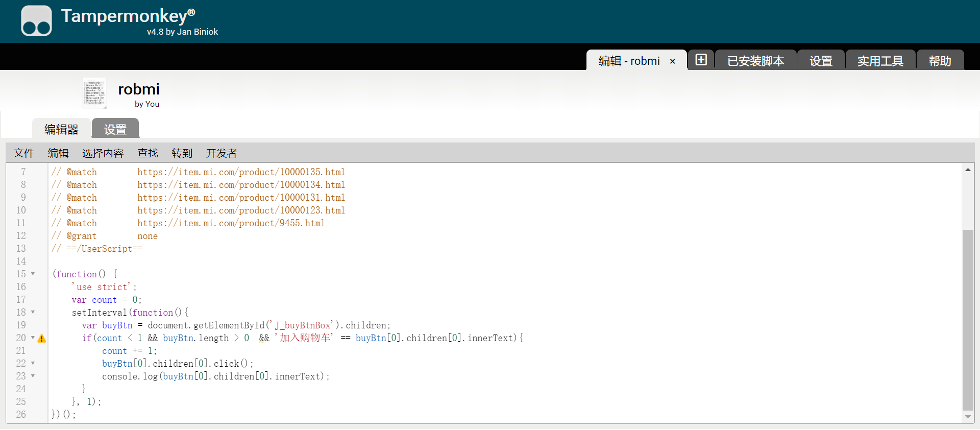980x430 pixels.
Task: Open the 实用工具 tab
Action: coord(880,60)
